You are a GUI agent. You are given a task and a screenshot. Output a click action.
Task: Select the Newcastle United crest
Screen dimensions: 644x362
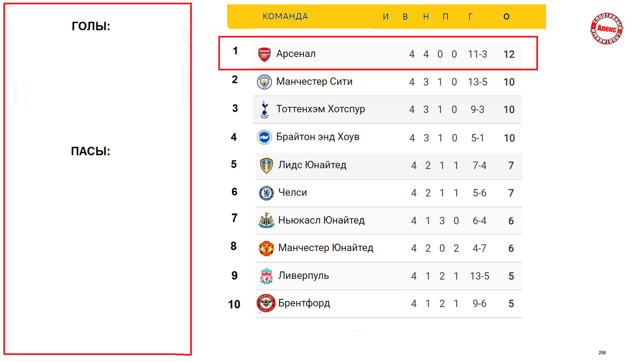tap(266, 220)
